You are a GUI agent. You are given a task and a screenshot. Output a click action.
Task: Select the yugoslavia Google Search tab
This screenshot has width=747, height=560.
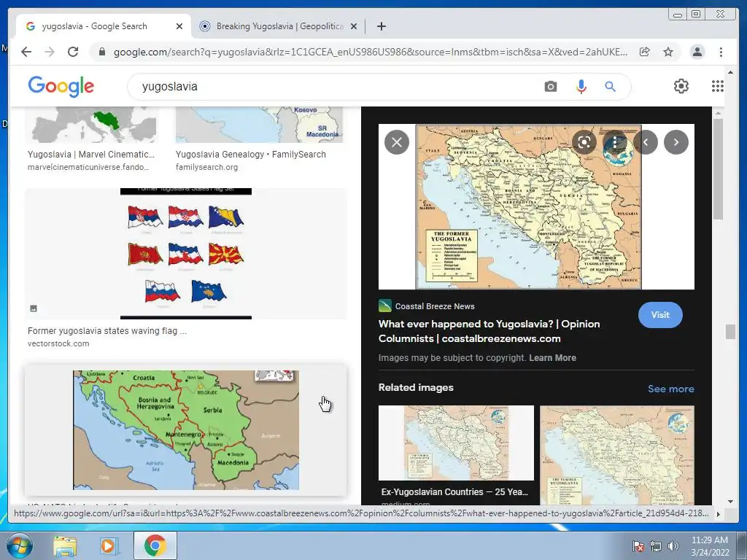point(102,26)
